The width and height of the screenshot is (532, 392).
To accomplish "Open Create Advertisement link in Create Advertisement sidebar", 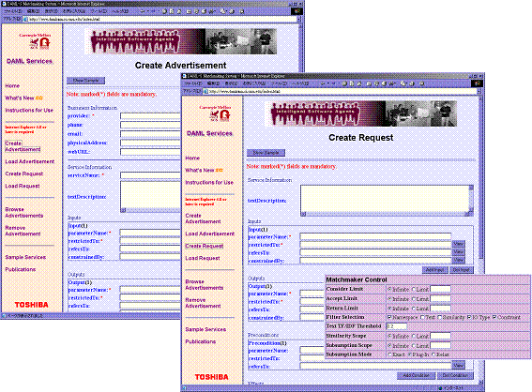I will pos(23,146).
